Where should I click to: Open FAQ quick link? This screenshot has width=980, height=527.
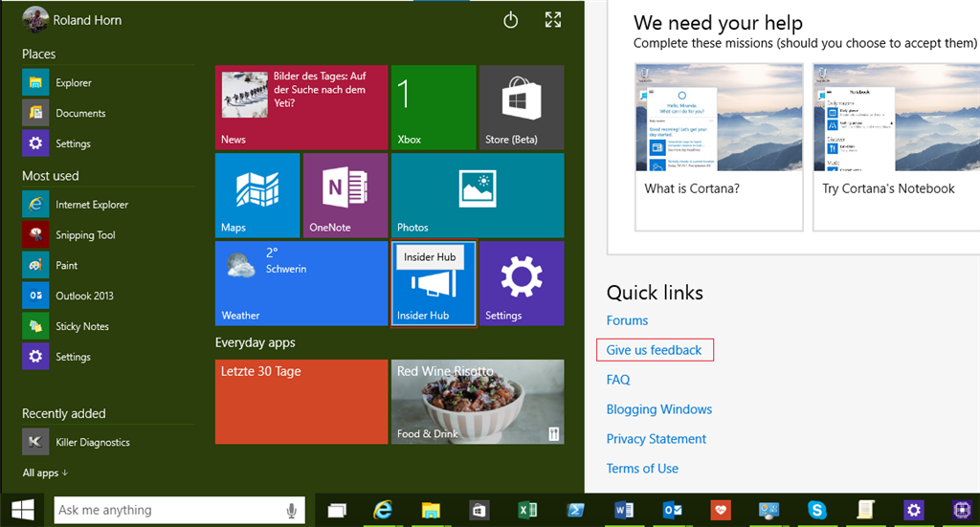(618, 380)
